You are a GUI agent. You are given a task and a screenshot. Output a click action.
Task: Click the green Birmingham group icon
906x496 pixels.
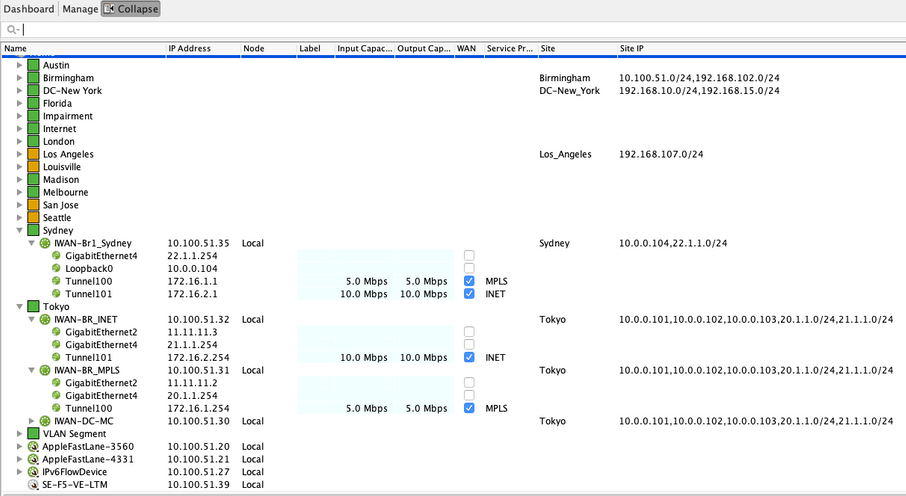click(34, 78)
